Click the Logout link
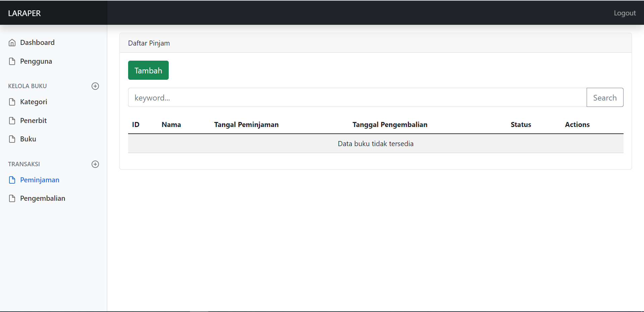Viewport: 644px width, 312px height. point(625,13)
